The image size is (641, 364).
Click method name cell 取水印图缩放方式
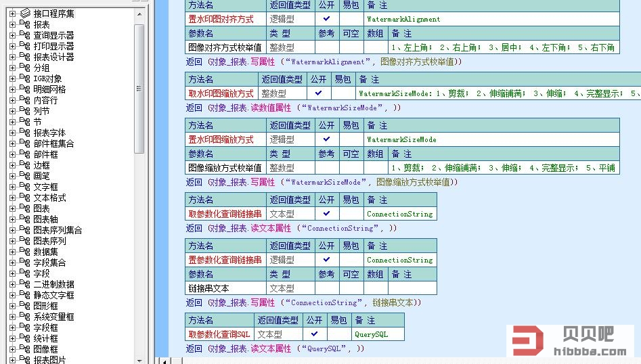tap(221, 93)
